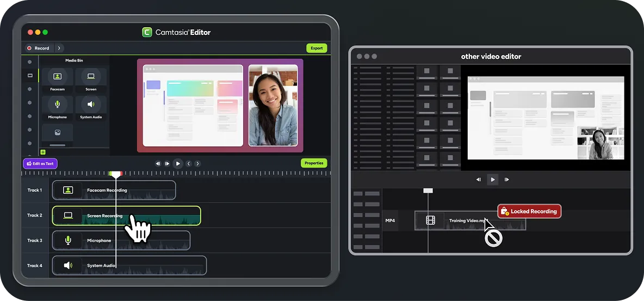Click the Track 3 label
The width and height of the screenshot is (644, 301).
click(35, 241)
